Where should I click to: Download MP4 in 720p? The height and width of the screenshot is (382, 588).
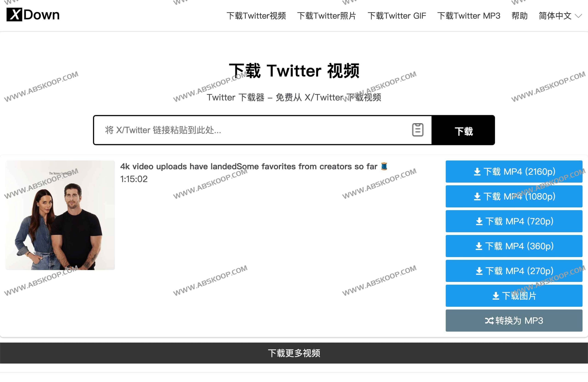tap(514, 221)
